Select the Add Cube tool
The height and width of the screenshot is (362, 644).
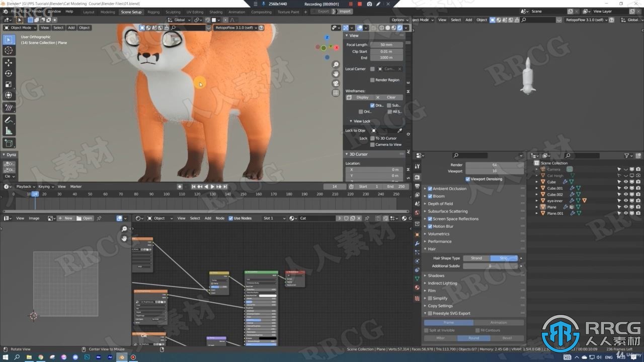tap(9, 143)
